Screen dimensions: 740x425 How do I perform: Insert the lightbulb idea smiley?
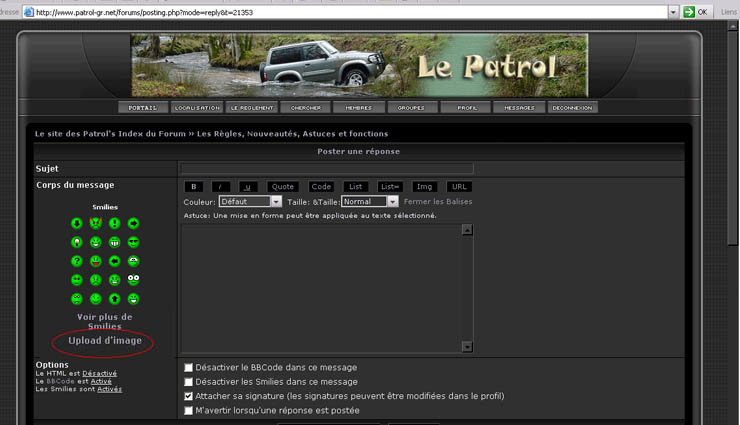coord(76,242)
